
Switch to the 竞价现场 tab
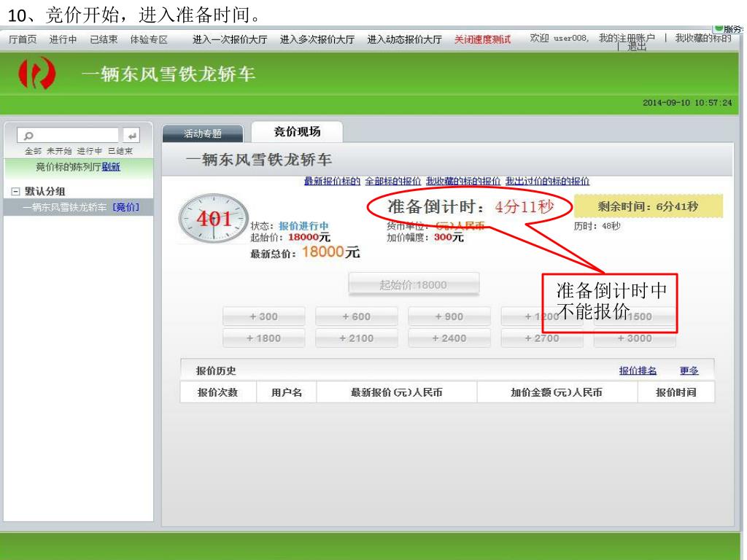(298, 131)
